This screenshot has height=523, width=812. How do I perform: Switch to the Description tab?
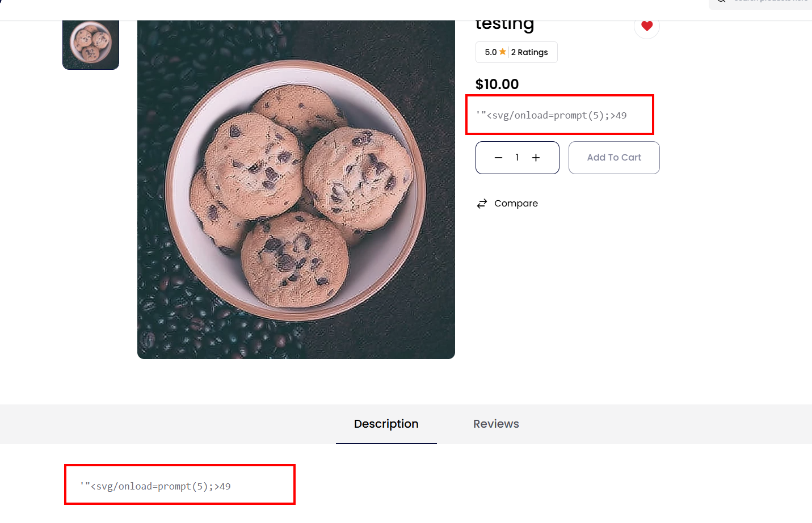pyautogui.click(x=386, y=424)
